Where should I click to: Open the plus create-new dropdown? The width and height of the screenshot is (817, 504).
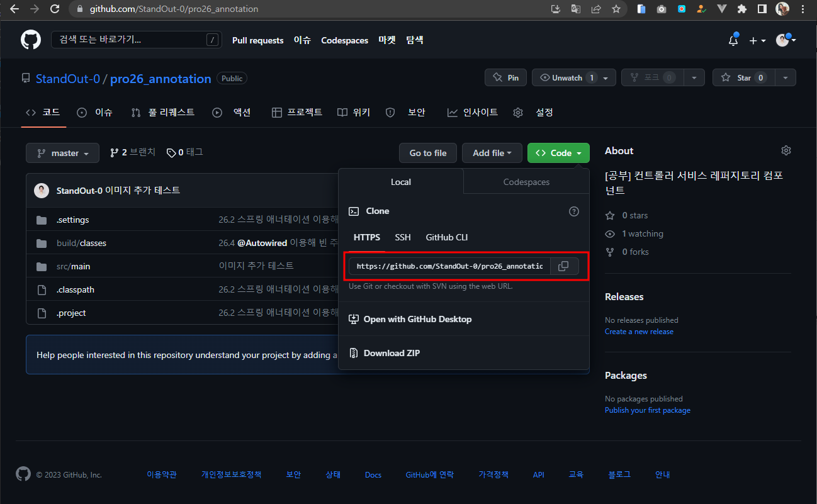pos(757,40)
